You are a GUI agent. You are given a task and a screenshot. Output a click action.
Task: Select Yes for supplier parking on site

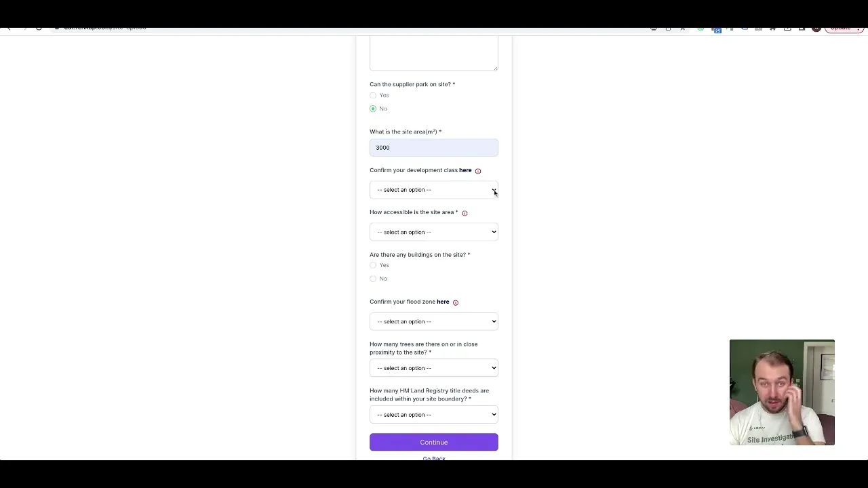pyautogui.click(x=373, y=96)
